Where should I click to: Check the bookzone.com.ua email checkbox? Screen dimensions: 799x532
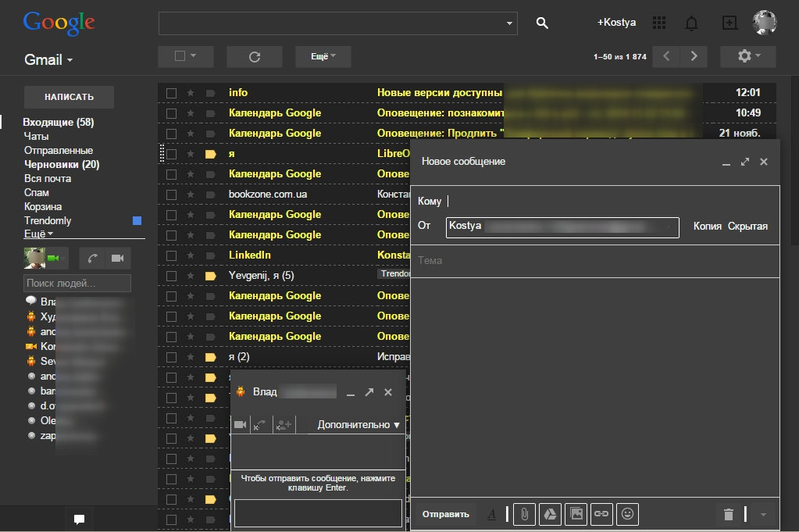pos(170,194)
